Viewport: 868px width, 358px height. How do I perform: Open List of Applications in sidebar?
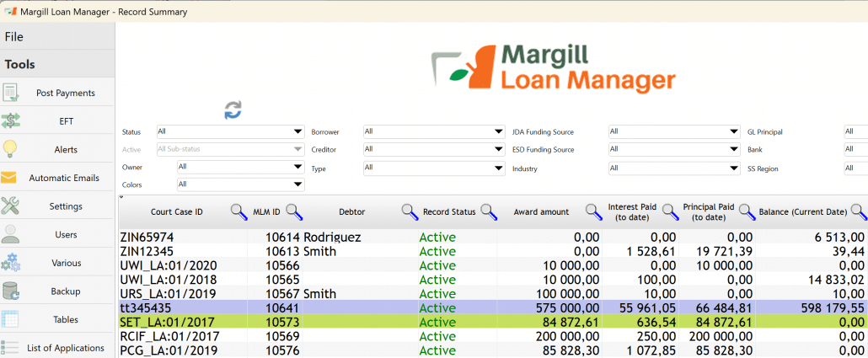tap(65, 348)
